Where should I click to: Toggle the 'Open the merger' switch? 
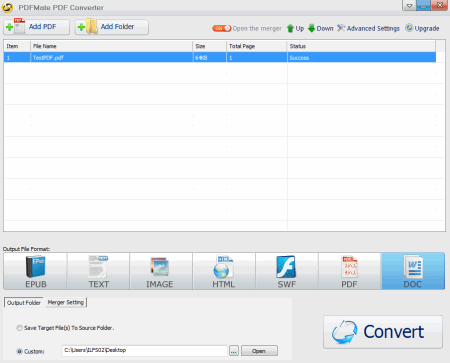click(x=222, y=28)
